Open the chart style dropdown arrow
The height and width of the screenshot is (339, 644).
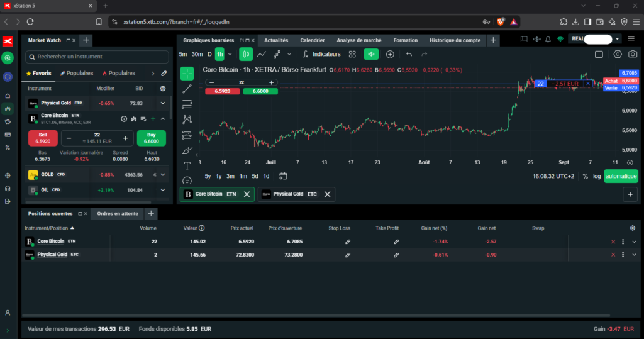(x=289, y=54)
